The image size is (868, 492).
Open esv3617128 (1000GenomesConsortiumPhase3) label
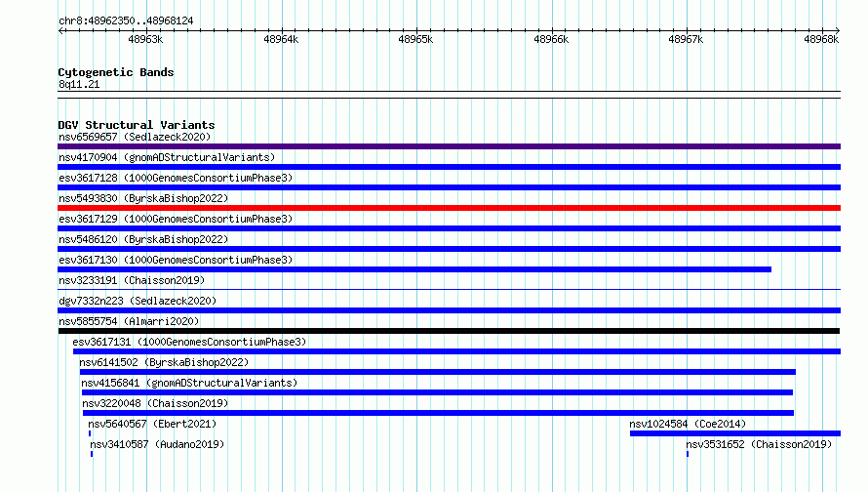[x=176, y=178]
